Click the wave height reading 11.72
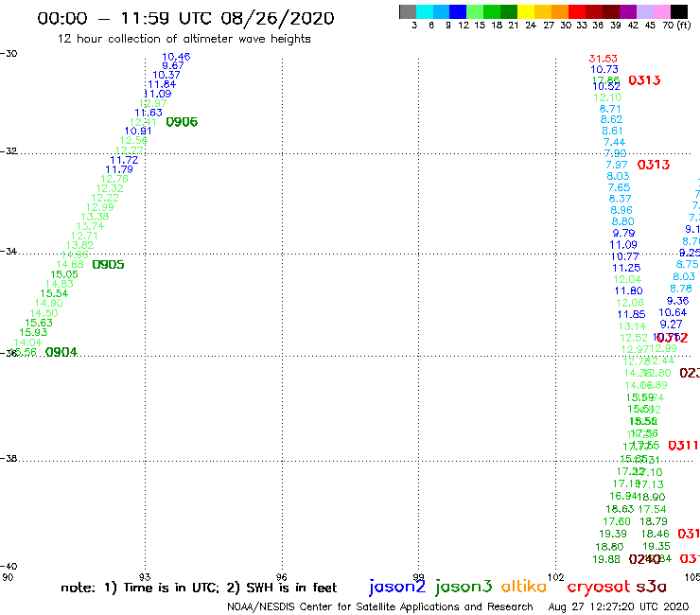Viewport: 700px width, 615px height. point(124,160)
